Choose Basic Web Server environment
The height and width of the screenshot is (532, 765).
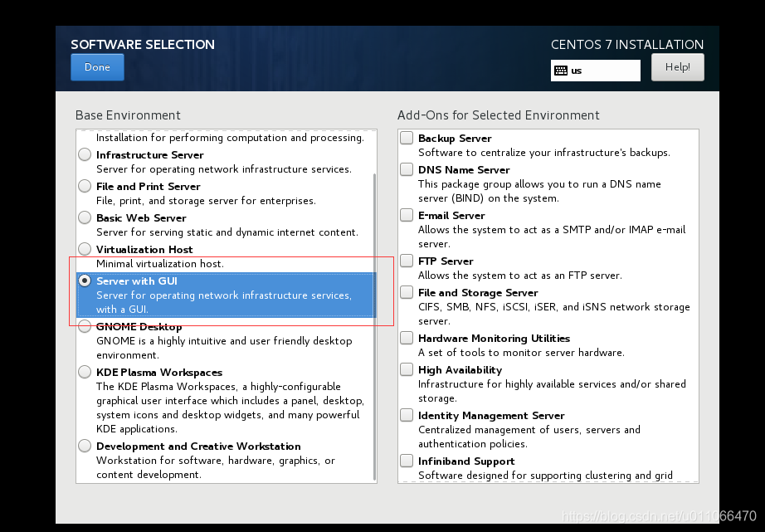click(x=85, y=217)
